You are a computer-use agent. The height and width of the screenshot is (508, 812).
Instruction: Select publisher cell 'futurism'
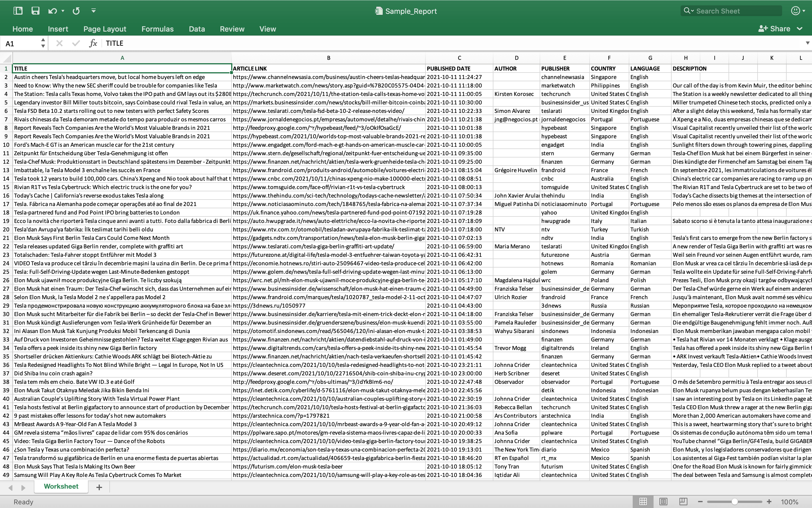pyautogui.click(x=565, y=467)
